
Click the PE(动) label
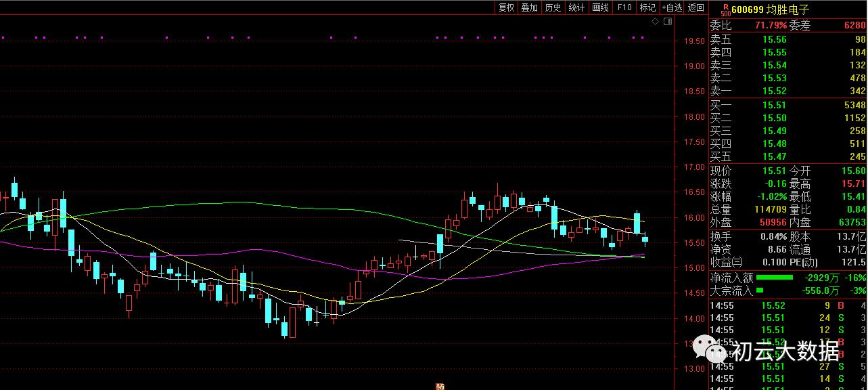(805, 263)
